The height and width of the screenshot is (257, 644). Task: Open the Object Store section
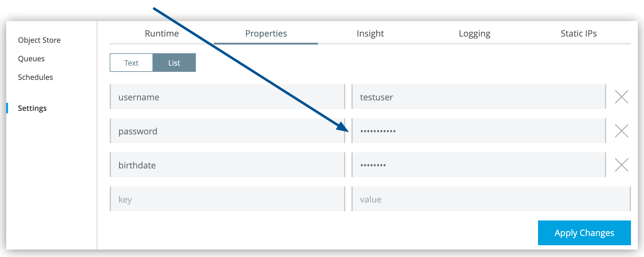39,40
